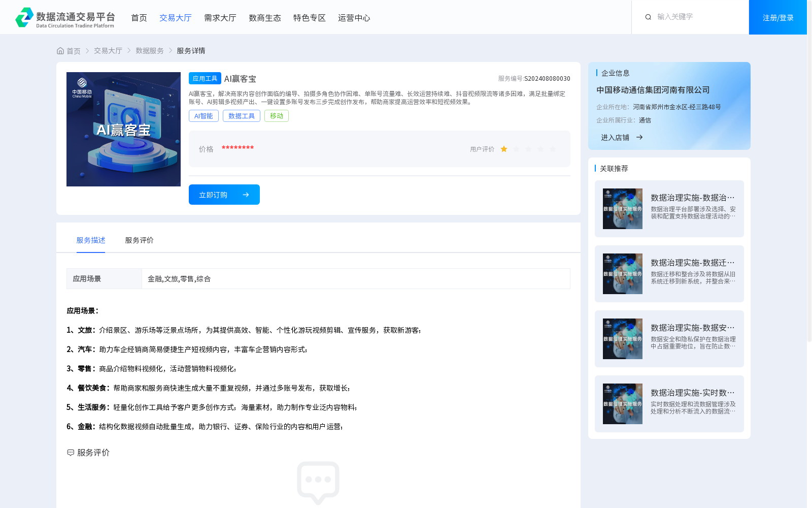
Task: Select the first star in 用户评价 rating
Action: point(504,149)
